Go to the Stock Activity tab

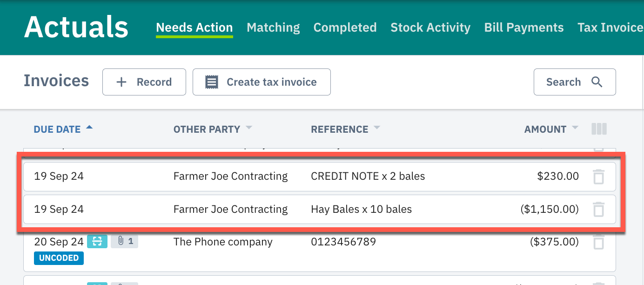coord(430,27)
